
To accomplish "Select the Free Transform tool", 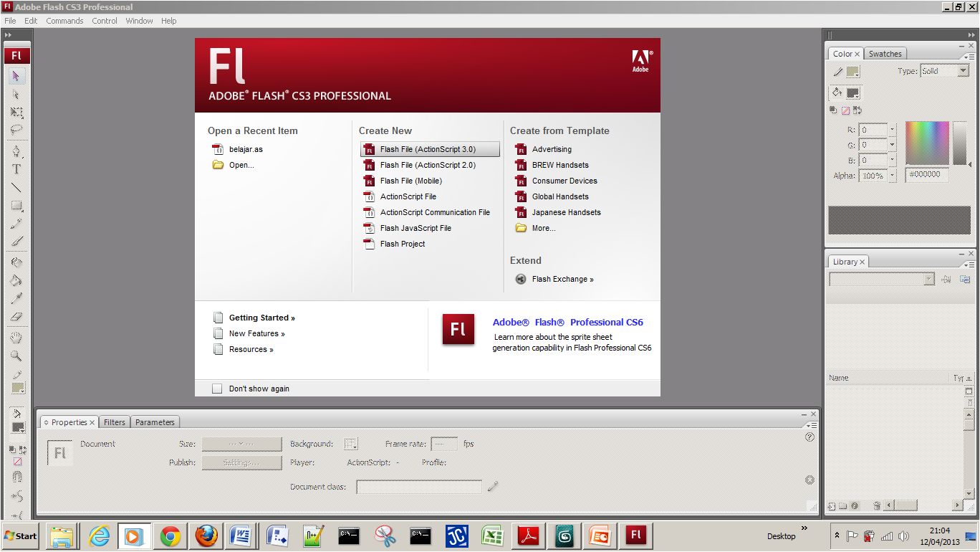I will (16, 113).
